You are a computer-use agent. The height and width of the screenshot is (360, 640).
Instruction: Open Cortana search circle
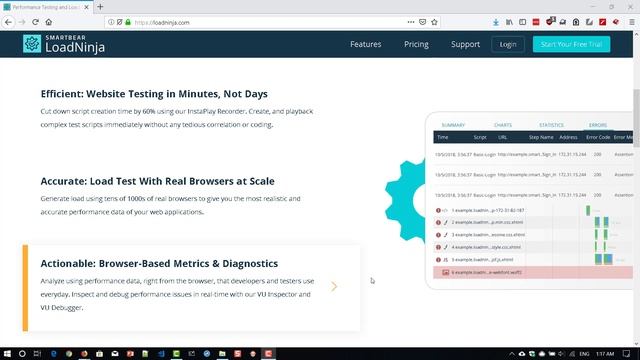tap(22, 353)
